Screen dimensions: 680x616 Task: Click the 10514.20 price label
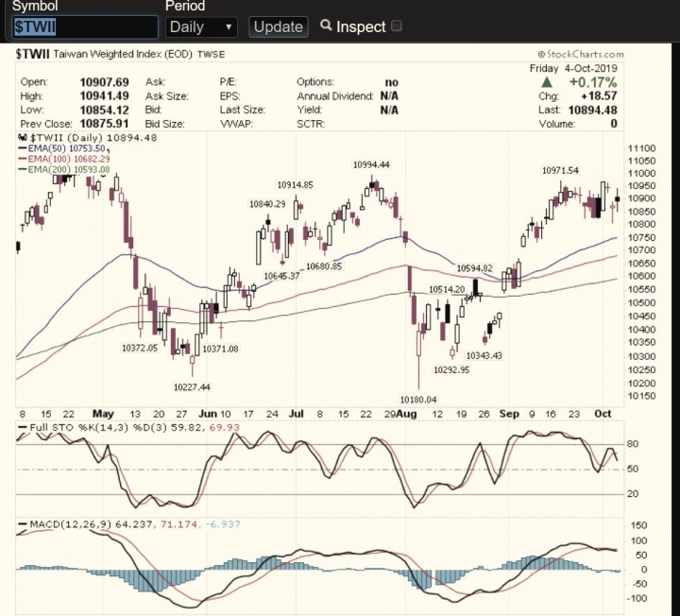tap(447, 289)
